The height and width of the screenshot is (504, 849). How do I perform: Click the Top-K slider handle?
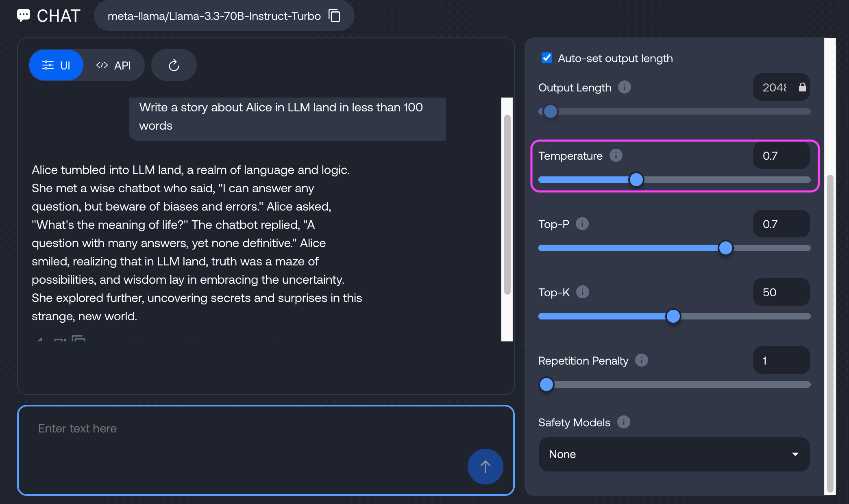pyautogui.click(x=673, y=316)
